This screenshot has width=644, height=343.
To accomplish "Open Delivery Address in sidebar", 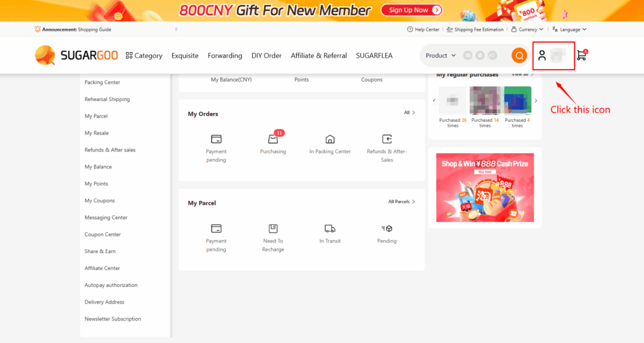I will pos(104,302).
